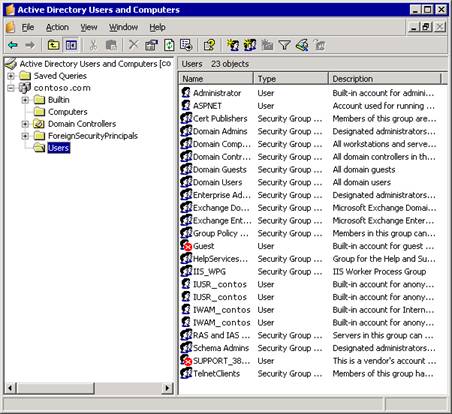Click the Filter funnel toolbar icon
This screenshot has height=414, width=452.
pos(284,45)
